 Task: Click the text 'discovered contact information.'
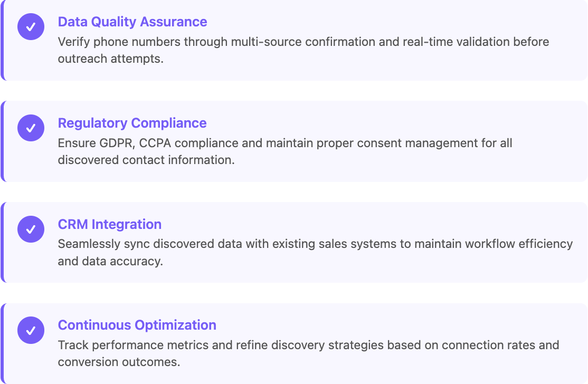pyautogui.click(x=146, y=160)
